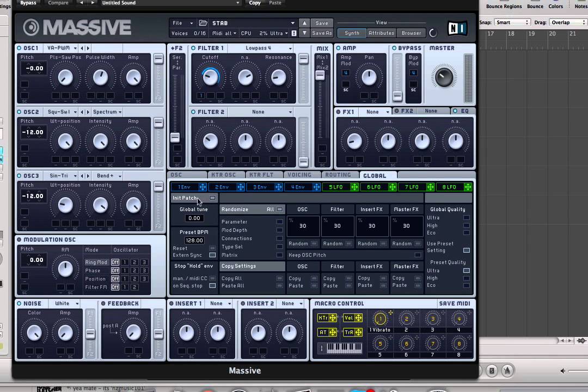
Task: Grab the 7 LFO modulation crosshair handle
Action: [430, 187]
